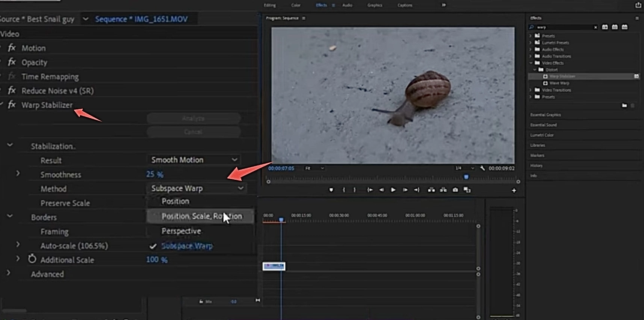The image size is (644, 320).
Task: Collapse the Distort folder
Action: tap(535, 70)
